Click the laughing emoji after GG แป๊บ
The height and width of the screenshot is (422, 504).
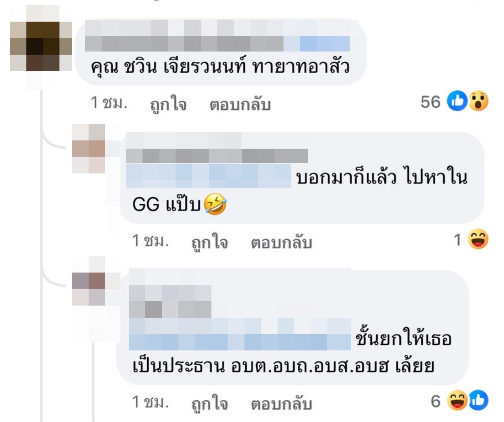215,204
